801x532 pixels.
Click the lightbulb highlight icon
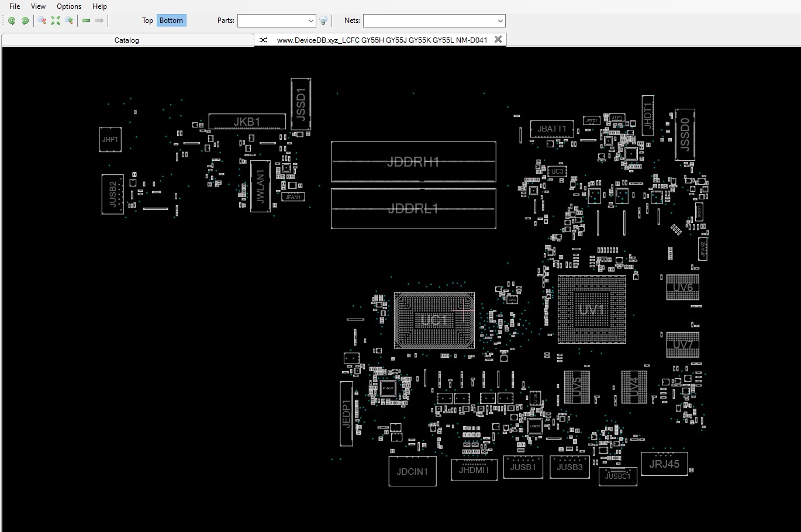click(323, 20)
